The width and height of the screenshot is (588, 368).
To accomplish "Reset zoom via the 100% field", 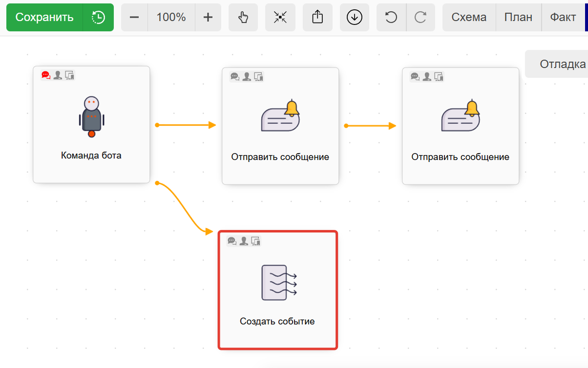I will pyautogui.click(x=171, y=17).
